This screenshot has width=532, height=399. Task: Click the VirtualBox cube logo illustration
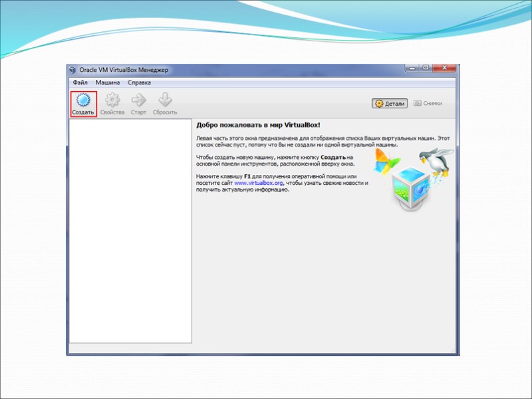coord(412,188)
